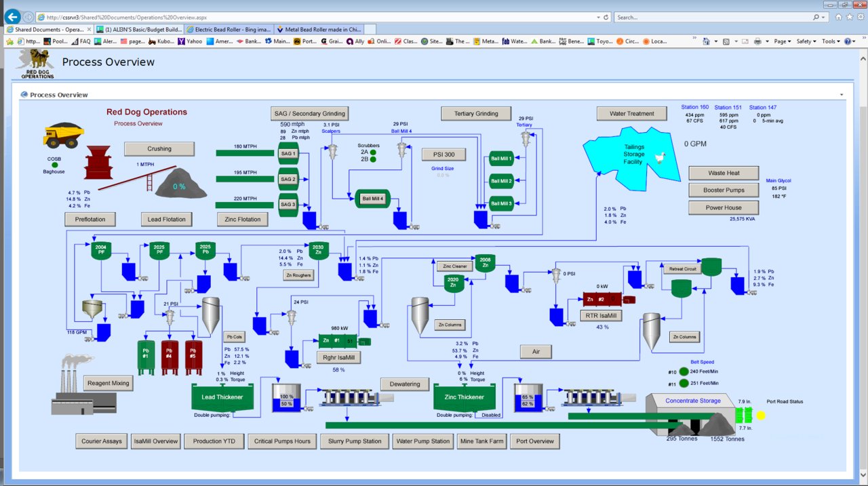868x486 pixels.
Task: Click the red crusher icon
Action: [x=98, y=163]
